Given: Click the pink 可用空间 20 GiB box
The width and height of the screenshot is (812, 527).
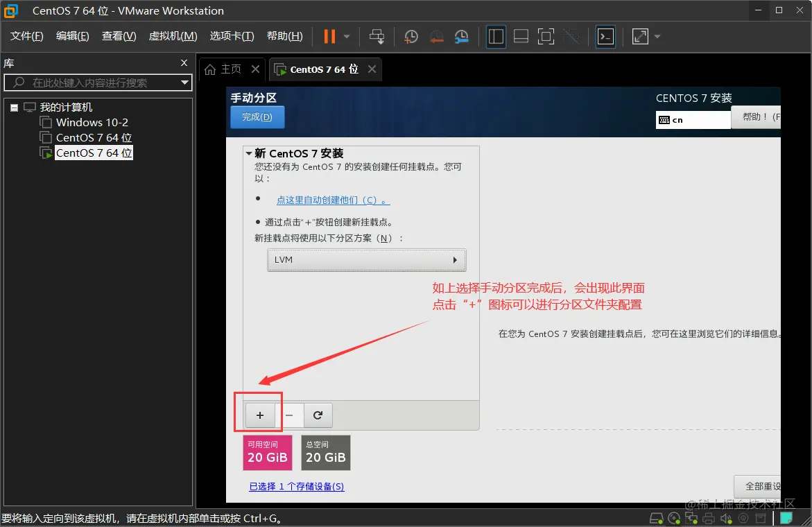Looking at the screenshot, I should click(267, 452).
